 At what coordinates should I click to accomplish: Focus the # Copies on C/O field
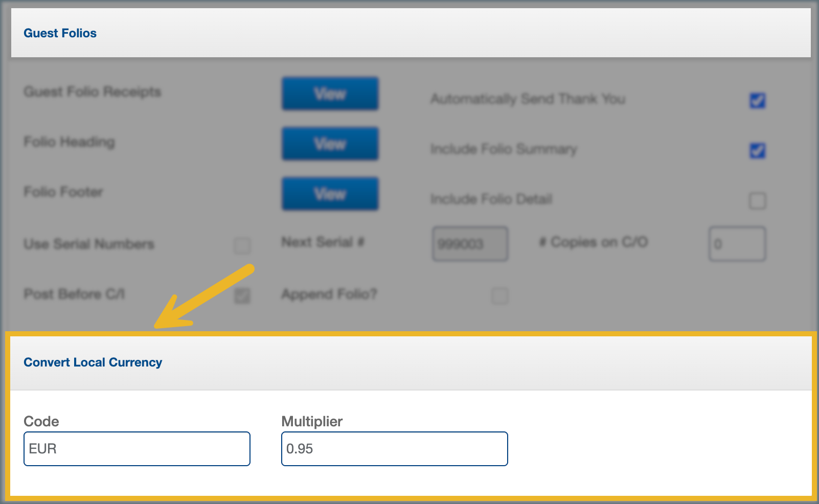737,244
